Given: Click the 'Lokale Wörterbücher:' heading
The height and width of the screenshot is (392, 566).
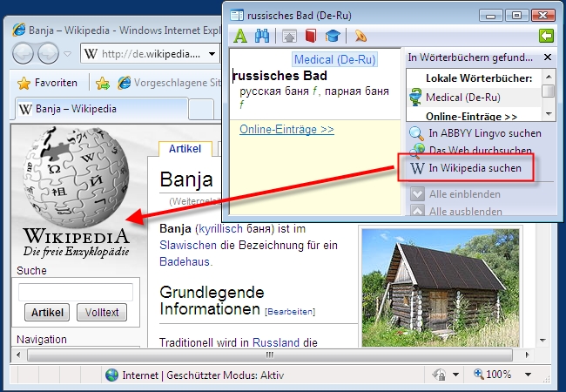Looking at the screenshot, I should (x=479, y=78).
